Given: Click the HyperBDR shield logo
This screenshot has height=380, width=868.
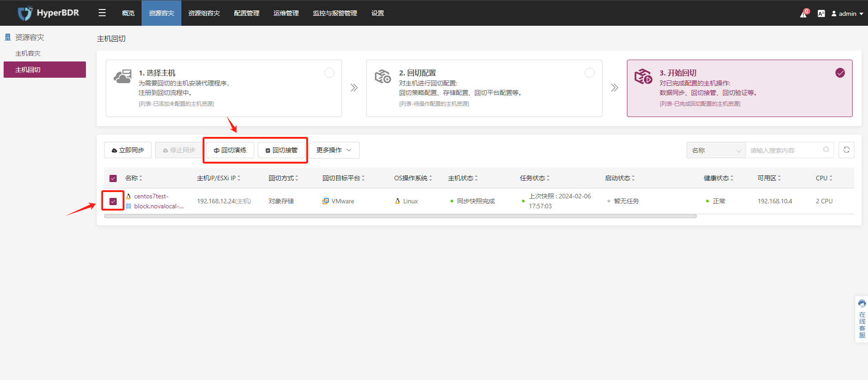Looking at the screenshot, I should 25,13.
